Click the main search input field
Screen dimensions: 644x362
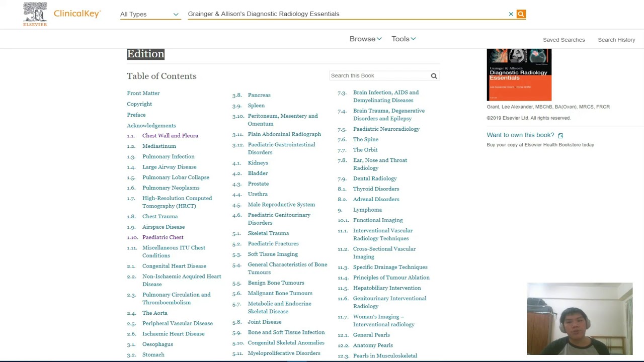tap(346, 14)
